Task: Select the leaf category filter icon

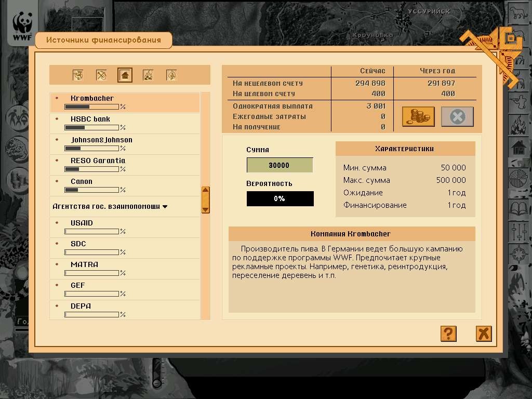Action: pyautogui.click(x=171, y=75)
